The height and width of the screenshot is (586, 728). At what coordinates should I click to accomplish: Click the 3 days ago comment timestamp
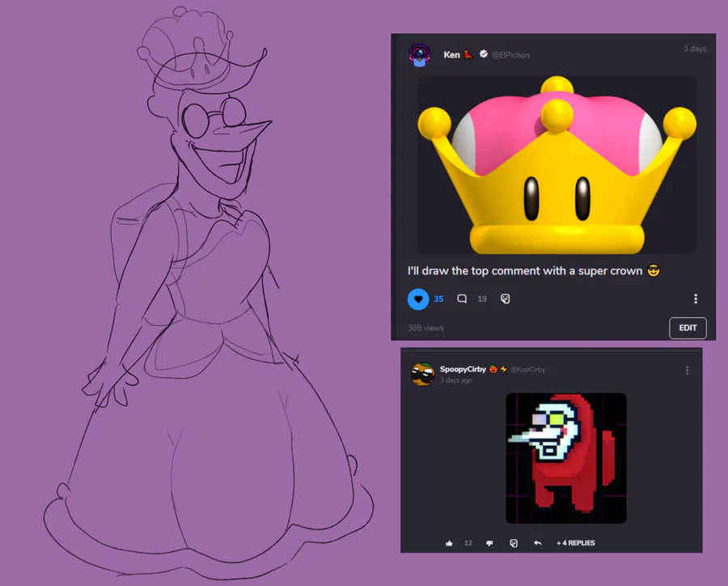456,380
